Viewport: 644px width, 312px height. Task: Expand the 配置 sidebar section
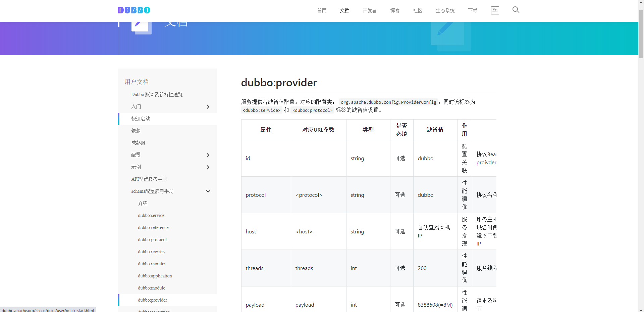coord(208,155)
